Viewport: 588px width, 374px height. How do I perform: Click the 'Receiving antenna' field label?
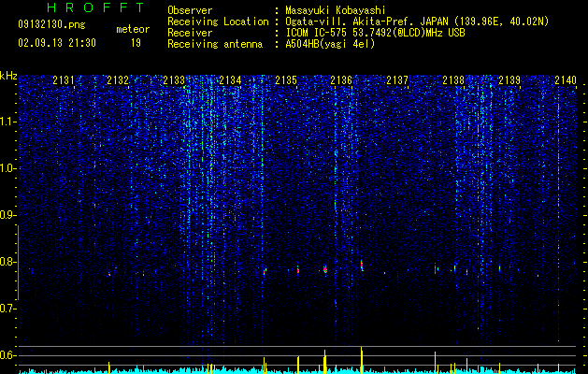[x=215, y=44]
